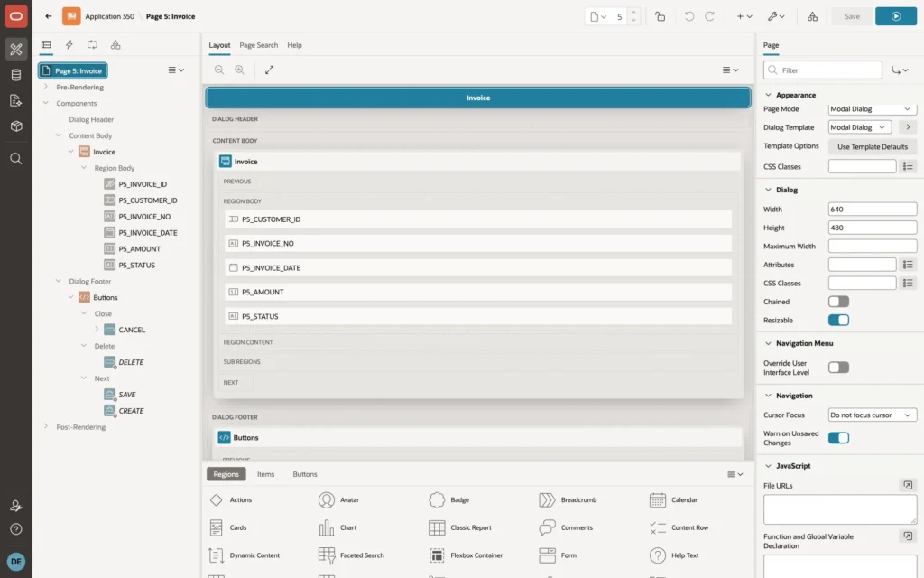The height and width of the screenshot is (578, 924).
Task: Pick the Faceted Search region type
Action: [x=351, y=555]
